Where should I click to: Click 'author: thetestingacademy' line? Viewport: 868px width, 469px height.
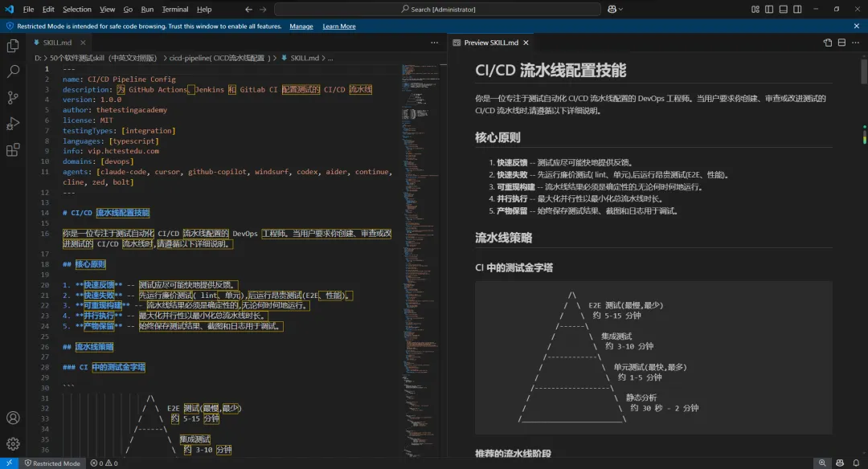point(115,110)
